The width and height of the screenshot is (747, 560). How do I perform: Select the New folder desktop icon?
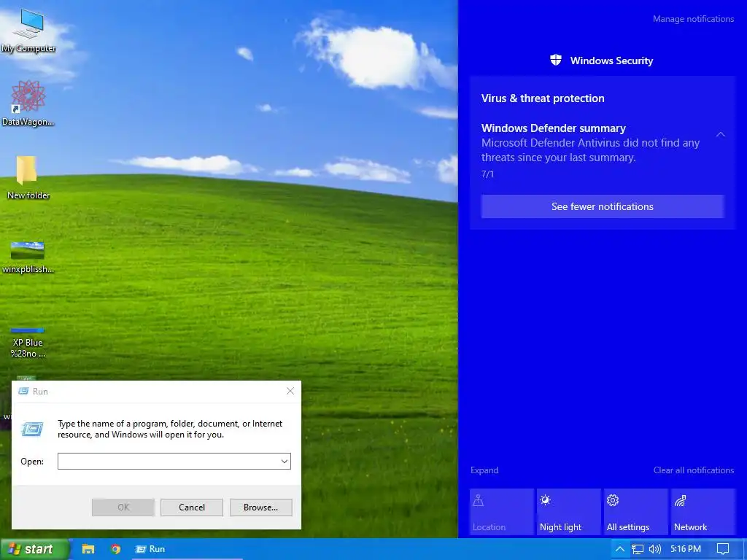coord(28,177)
